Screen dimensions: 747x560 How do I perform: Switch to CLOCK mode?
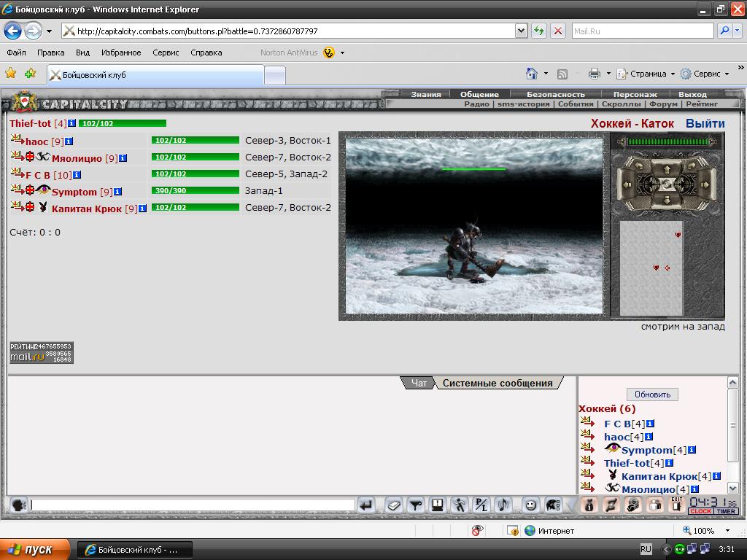[x=701, y=511]
